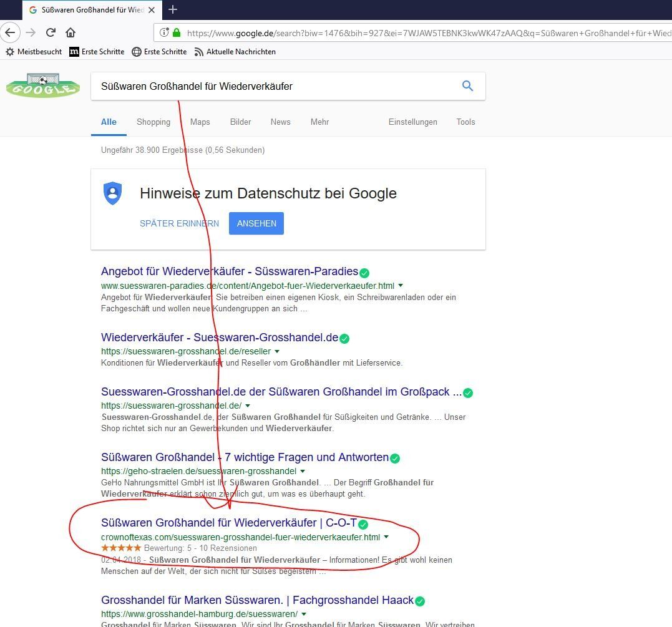Click the Hinweise zum Datenschutz bei Google heading
The image size is (672, 627).
pos(268,193)
